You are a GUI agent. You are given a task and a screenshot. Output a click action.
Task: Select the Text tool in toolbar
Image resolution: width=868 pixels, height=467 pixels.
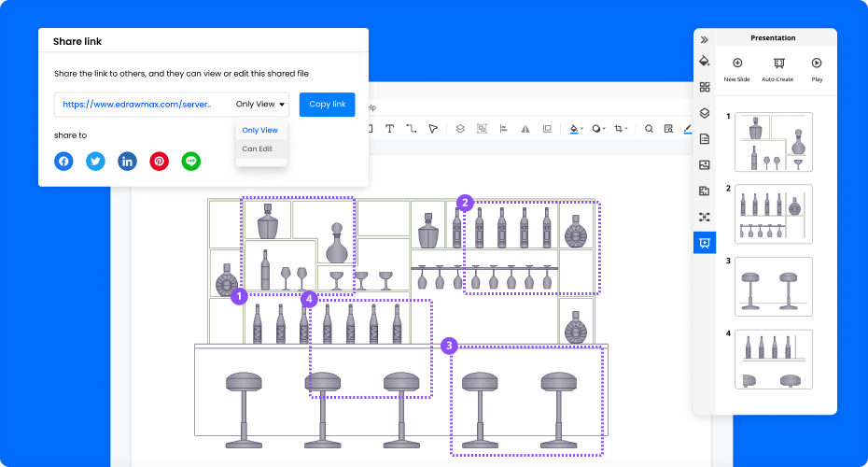click(x=389, y=129)
